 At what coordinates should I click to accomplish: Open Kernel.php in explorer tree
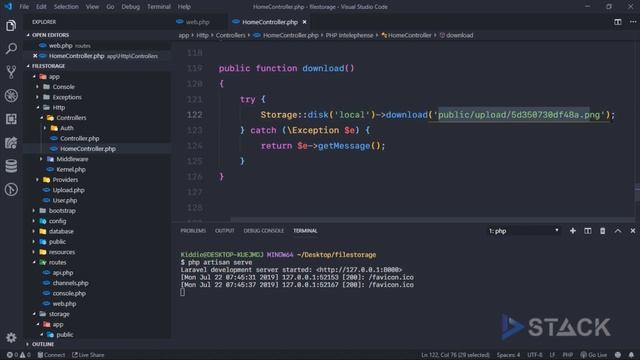click(x=71, y=169)
